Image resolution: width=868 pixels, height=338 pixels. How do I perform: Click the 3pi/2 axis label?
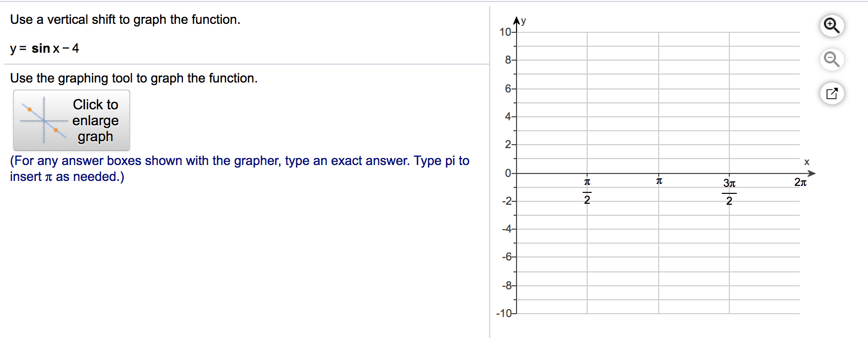coord(730,191)
